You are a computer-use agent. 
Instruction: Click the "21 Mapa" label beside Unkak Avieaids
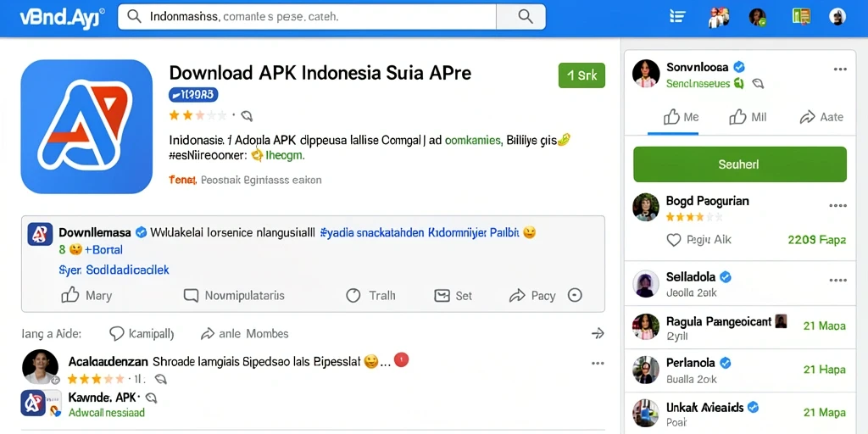pos(824,413)
